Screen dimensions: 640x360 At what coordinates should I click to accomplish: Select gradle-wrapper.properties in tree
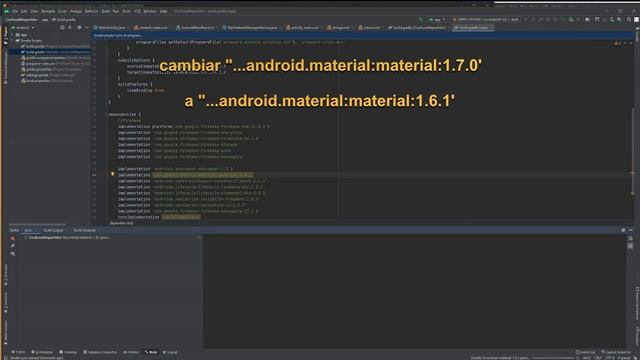[x=55, y=58]
